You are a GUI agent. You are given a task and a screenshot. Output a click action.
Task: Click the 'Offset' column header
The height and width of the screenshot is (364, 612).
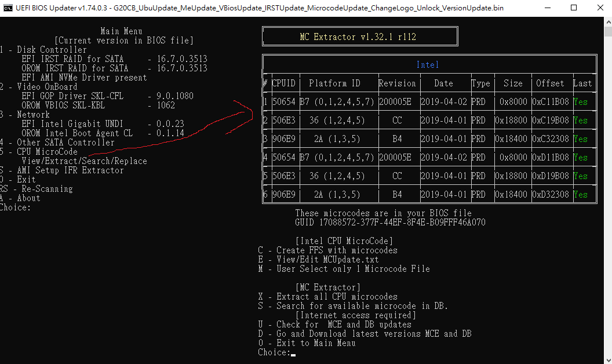pos(550,83)
